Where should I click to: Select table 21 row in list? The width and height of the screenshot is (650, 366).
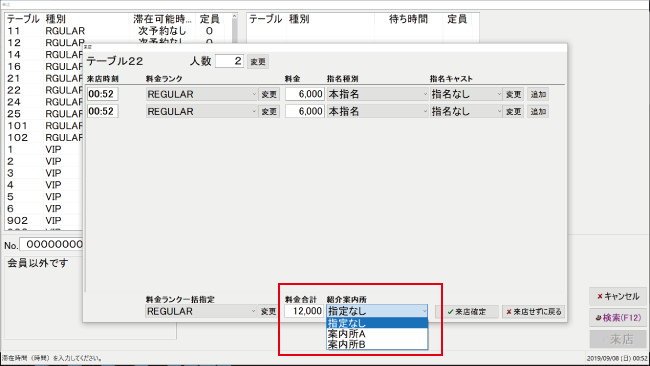[x=44, y=78]
